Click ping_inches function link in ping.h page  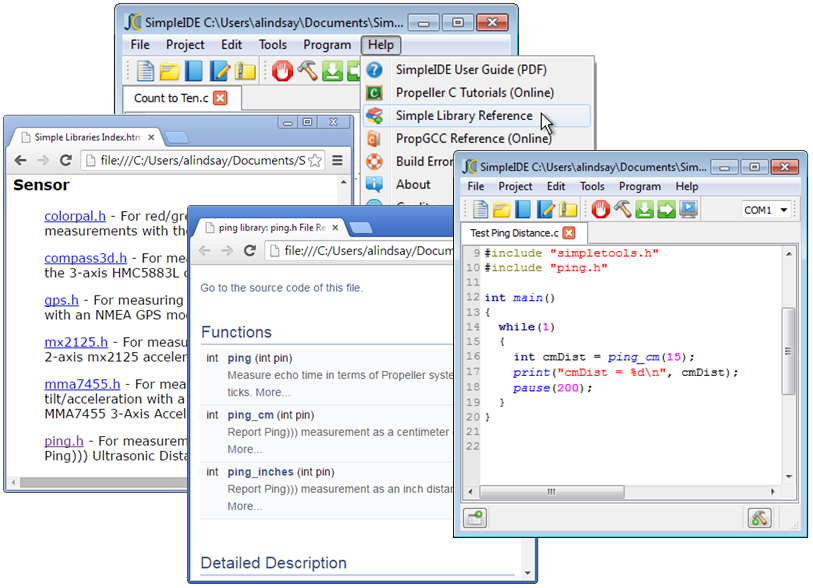(x=260, y=472)
